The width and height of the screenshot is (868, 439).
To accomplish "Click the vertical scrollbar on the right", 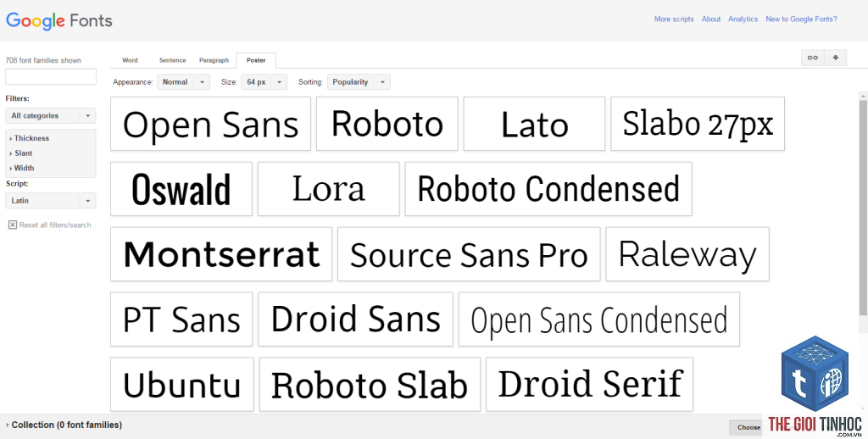I will (x=863, y=208).
